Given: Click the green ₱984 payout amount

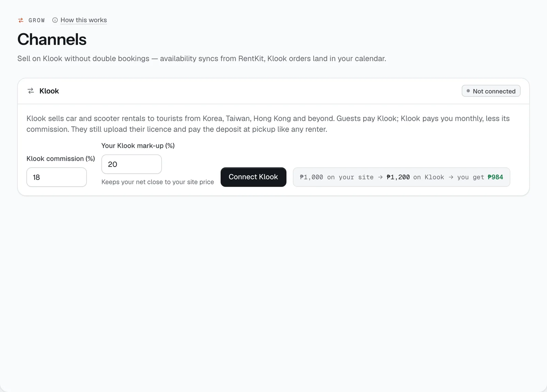Looking at the screenshot, I should 495,177.
